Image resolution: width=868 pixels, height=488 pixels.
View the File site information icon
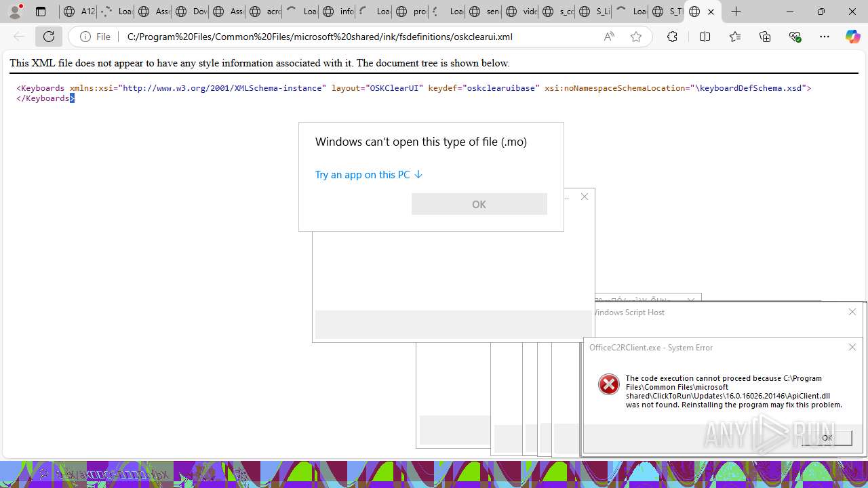pyautogui.click(x=95, y=37)
